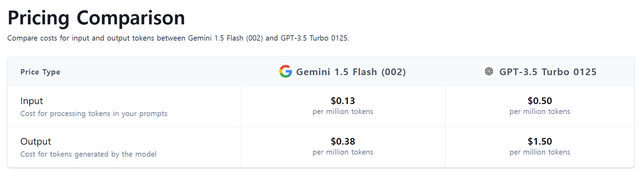Click the OpenAI logo icon

pos(489,71)
